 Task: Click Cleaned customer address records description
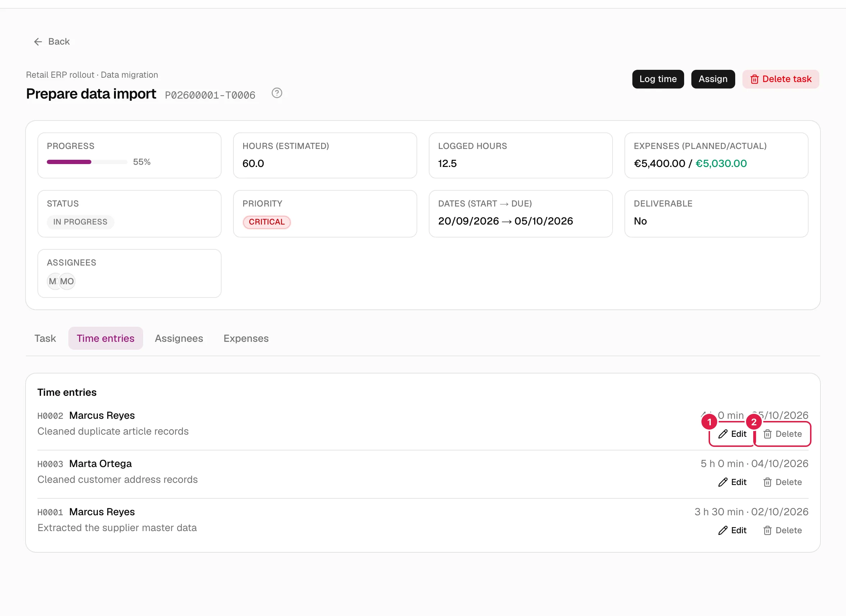pos(118,480)
